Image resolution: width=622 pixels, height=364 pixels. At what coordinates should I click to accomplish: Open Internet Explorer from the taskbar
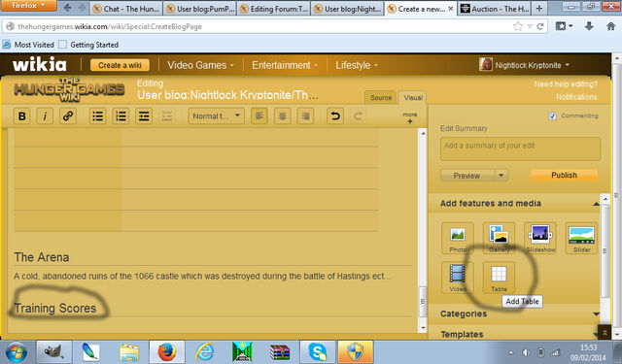pos(205,351)
